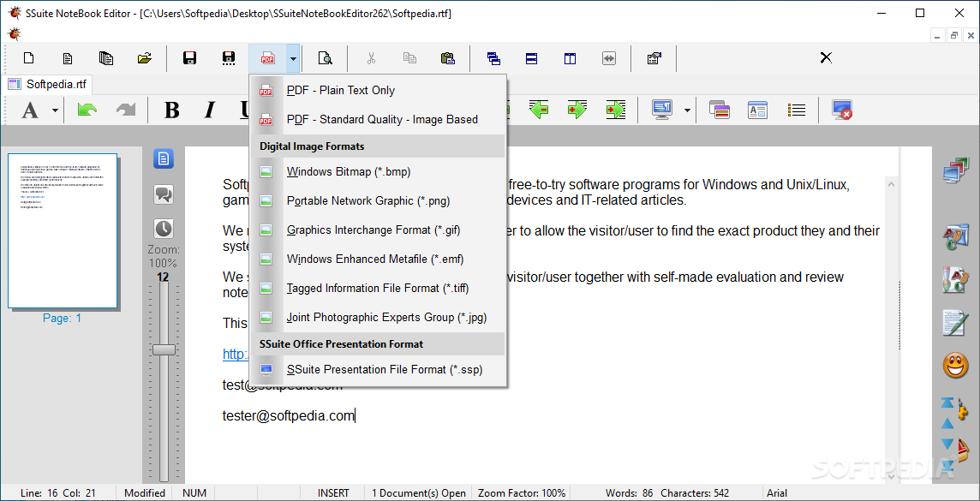Expand the monitor view dropdown arrow

click(x=688, y=110)
